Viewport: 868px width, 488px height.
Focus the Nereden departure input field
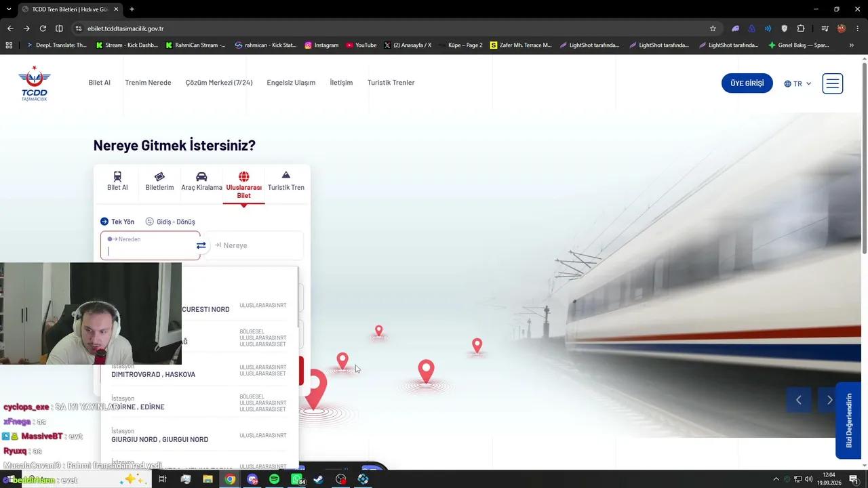click(151, 245)
